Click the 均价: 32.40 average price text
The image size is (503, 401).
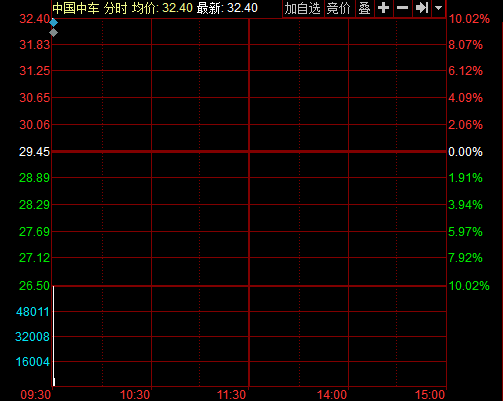pos(162,8)
